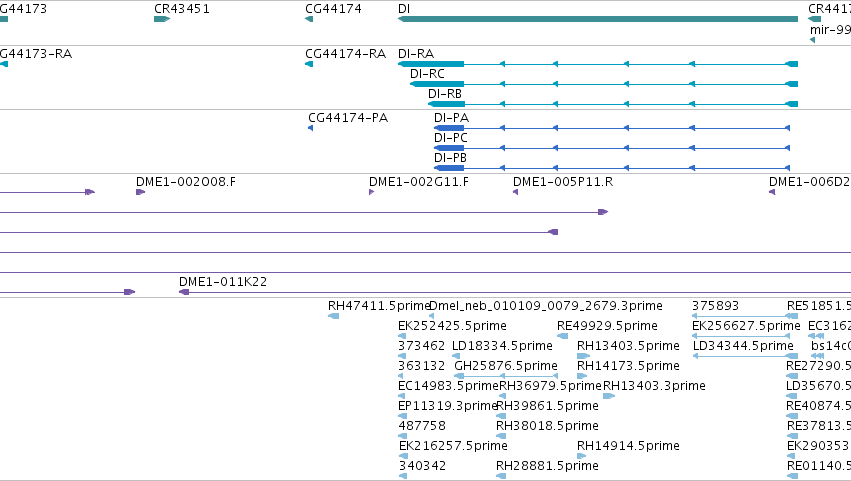Image resolution: width=851 pixels, height=481 pixels.
Task: Select the CG44174-RA transcript label
Action: click(346, 54)
